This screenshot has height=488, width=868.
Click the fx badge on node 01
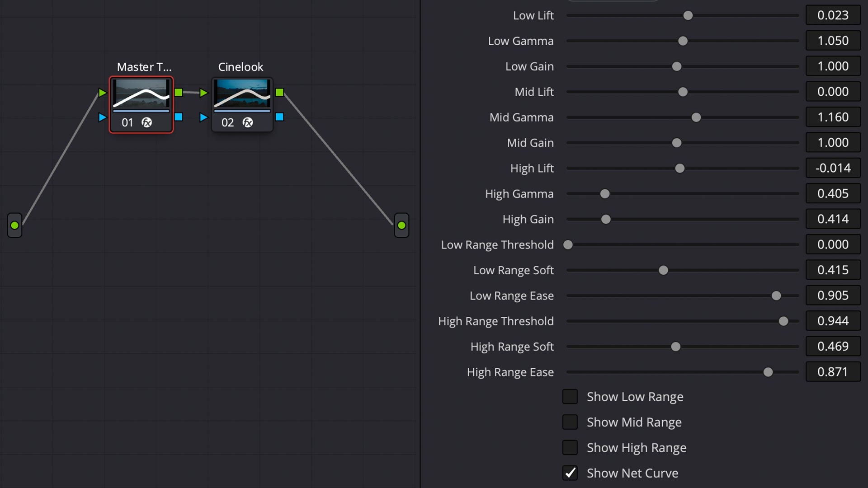tap(146, 122)
